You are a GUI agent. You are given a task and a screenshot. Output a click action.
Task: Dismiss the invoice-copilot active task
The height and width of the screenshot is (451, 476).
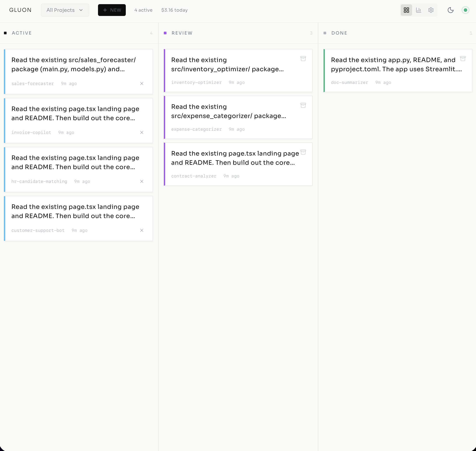pyautogui.click(x=142, y=132)
